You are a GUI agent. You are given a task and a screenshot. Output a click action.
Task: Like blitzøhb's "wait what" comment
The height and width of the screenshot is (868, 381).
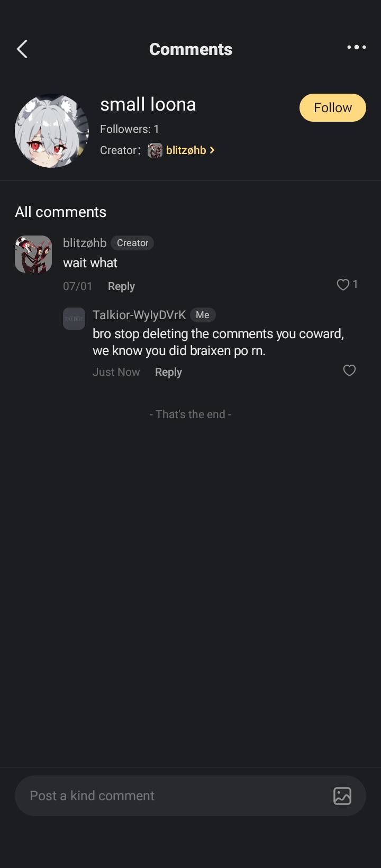pos(343,285)
